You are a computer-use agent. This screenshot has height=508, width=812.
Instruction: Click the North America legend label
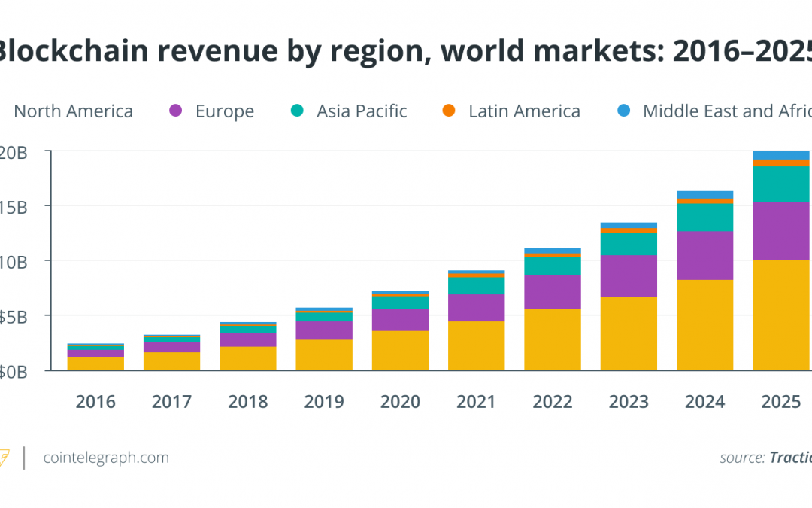(x=73, y=111)
